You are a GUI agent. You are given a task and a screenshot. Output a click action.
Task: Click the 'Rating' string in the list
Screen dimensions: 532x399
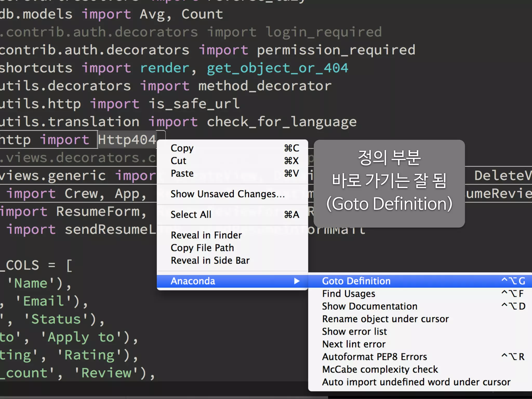tap(90, 355)
